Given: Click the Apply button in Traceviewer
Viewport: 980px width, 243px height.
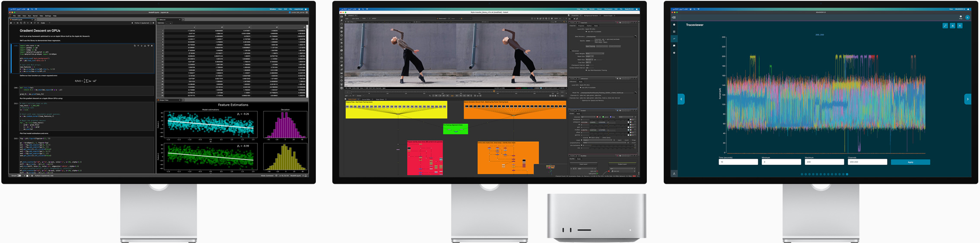Looking at the screenshot, I should click(x=910, y=162).
